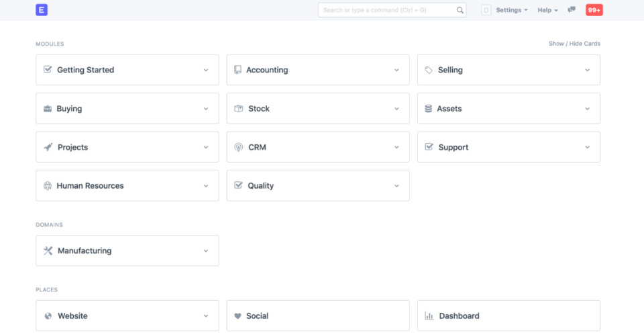644x335 pixels.
Task: Expand the Getting Started card chevron
Action: pyautogui.click(x=206, y=70)
